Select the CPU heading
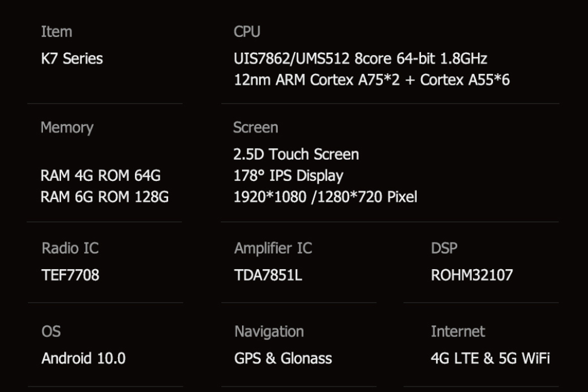 247,31
